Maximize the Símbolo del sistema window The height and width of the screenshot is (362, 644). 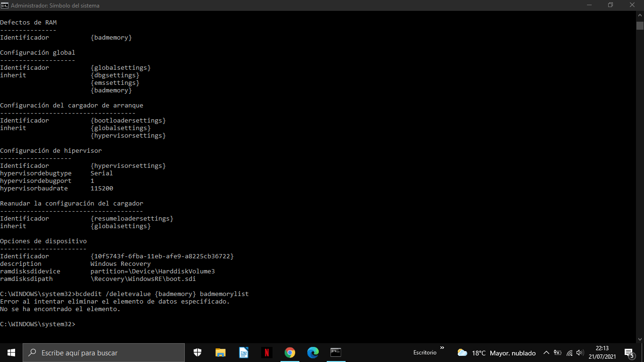click(611, 5)
